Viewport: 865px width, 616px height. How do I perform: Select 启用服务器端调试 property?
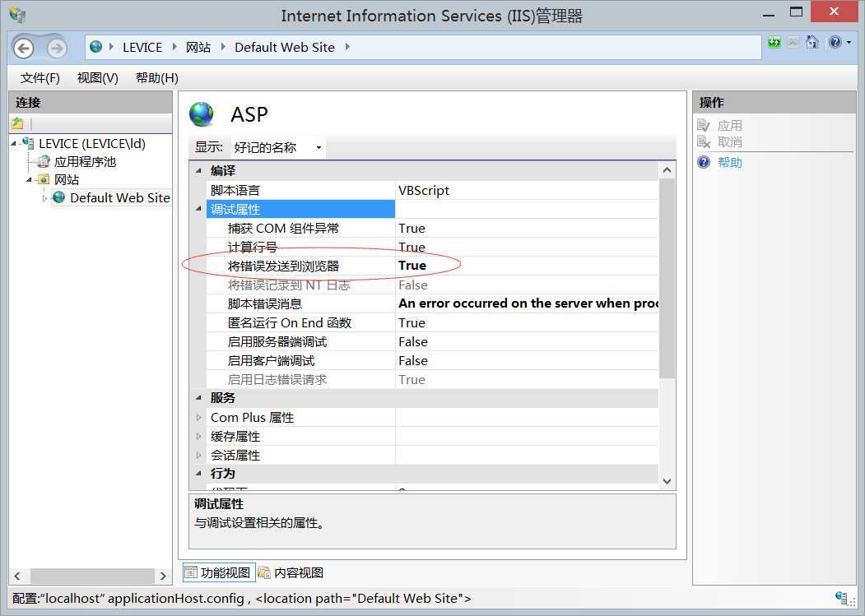tap(433, 341)
